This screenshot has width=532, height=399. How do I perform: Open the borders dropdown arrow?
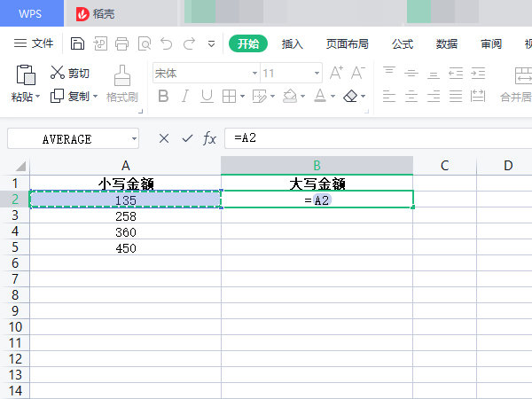[x=242, y=97]
